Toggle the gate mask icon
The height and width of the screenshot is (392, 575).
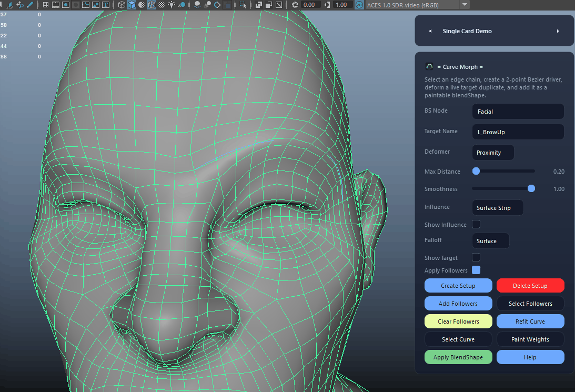pyautogui.click(x=76, y=5)
